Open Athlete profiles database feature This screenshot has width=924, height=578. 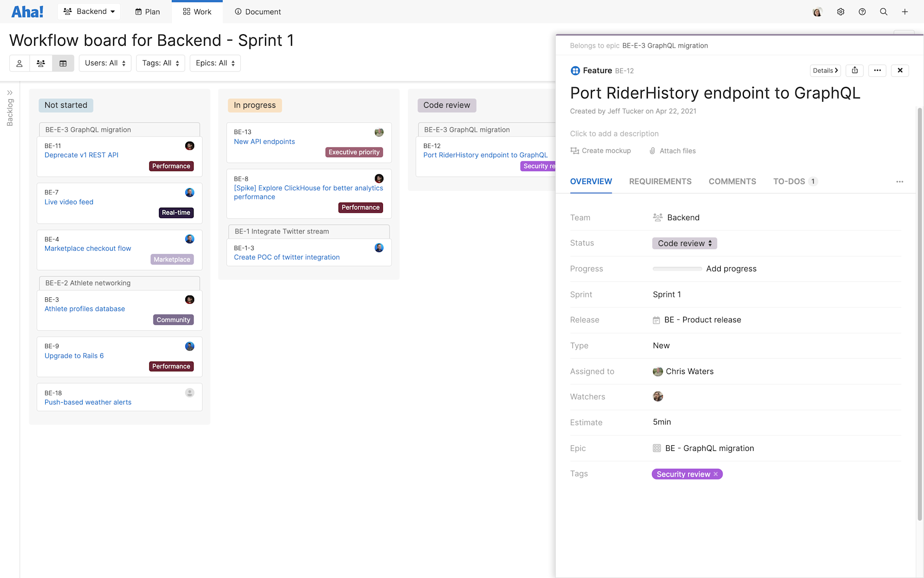[x=85, y=309]
